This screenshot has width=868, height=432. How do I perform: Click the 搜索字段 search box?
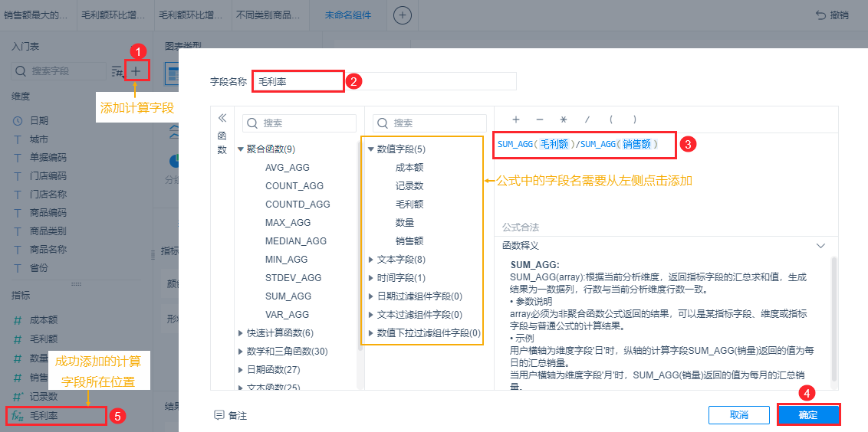(59, 70)
